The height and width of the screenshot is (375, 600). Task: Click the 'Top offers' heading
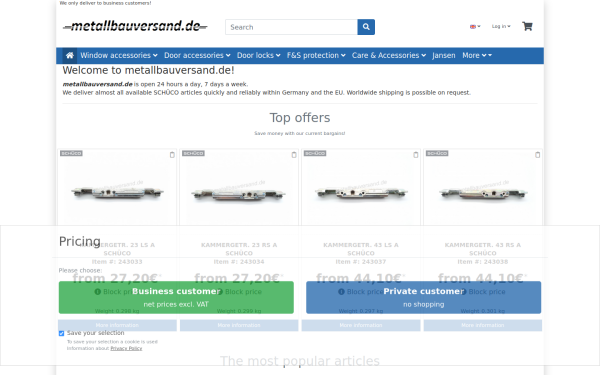(x=300, y=118)
